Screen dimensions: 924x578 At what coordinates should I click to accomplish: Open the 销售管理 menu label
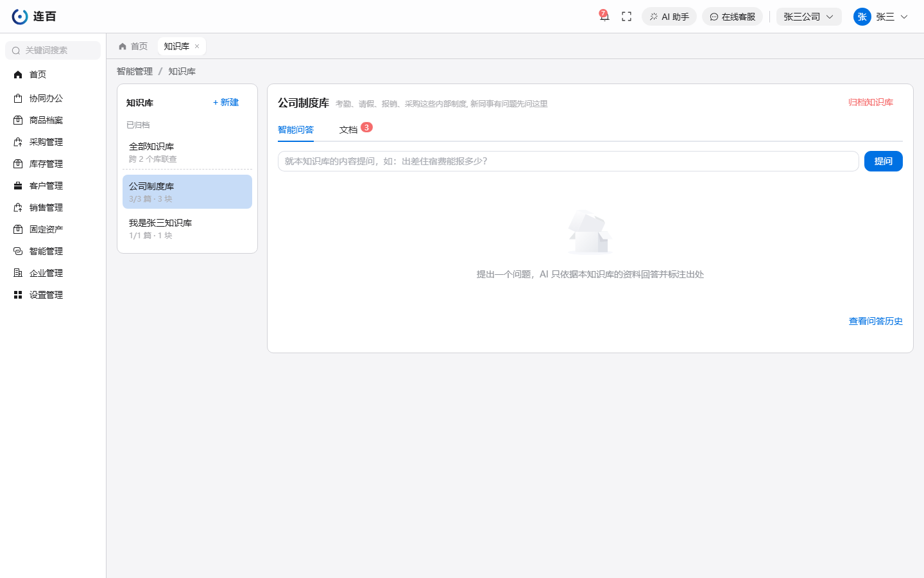click(46, 207)
